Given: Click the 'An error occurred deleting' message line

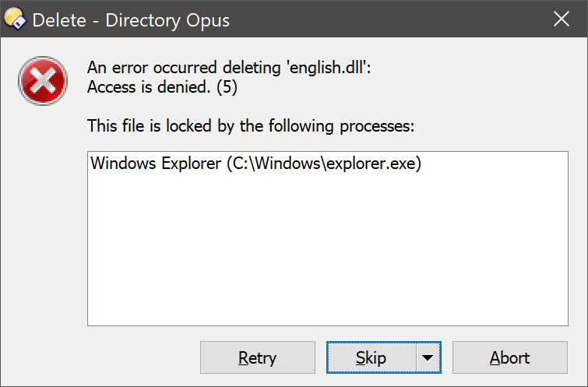Looking at the screenshot, I should pyautogui.click(x=229, y=68).
